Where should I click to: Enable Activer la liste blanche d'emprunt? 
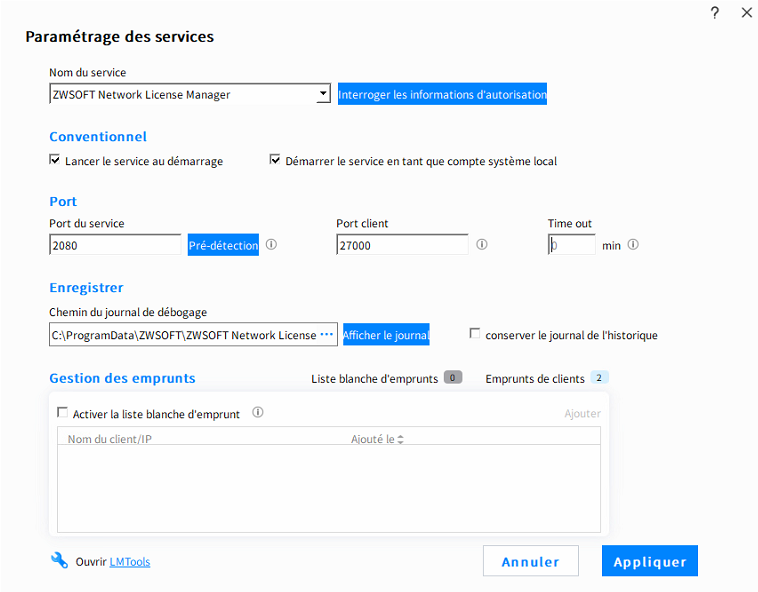click(63, 412)
